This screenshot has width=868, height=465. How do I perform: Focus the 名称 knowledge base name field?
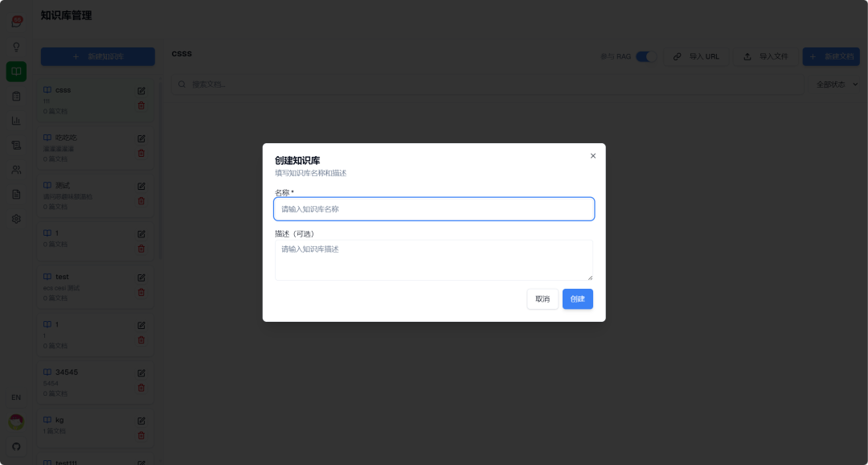click(x=434, y=209)
